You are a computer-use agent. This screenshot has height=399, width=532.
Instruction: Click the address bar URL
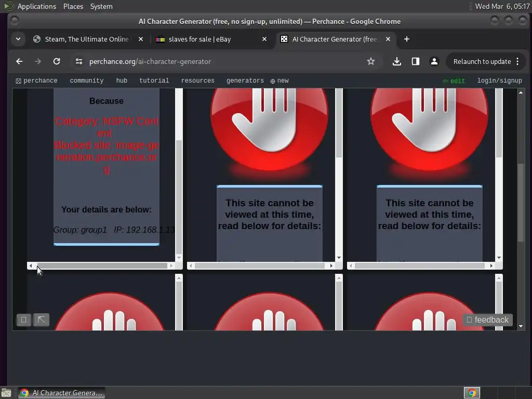[x=150, y=61]
